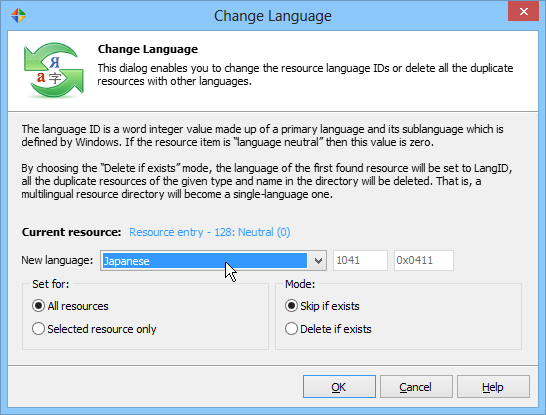
Task: Click the Cancel button
Action: tap(416, 386)
